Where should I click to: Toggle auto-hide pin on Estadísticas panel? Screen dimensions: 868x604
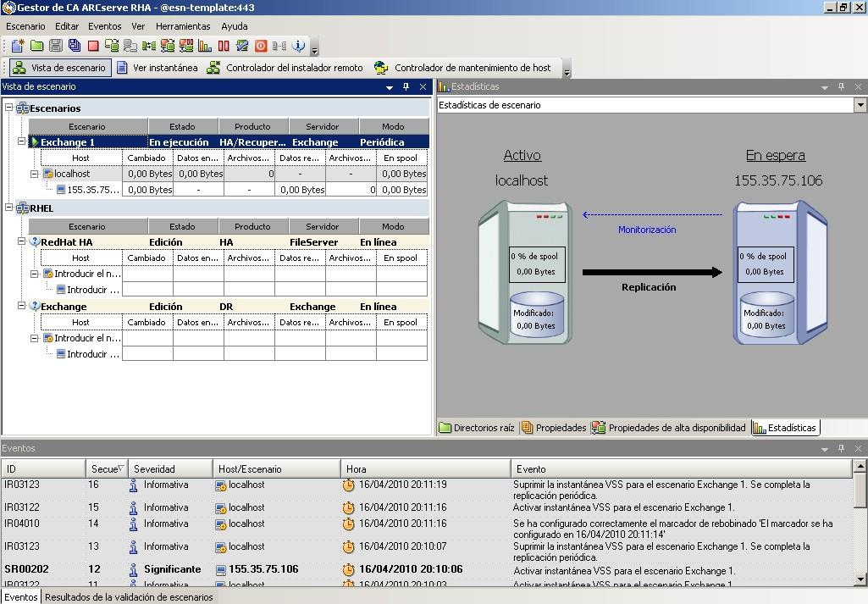pyautogui.click(x=841, y=86)
